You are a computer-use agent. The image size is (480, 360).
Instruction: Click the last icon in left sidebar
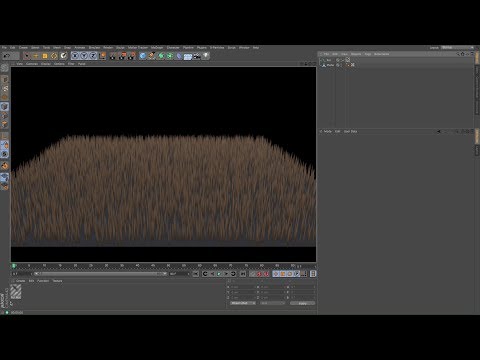[x=5, y=186]
